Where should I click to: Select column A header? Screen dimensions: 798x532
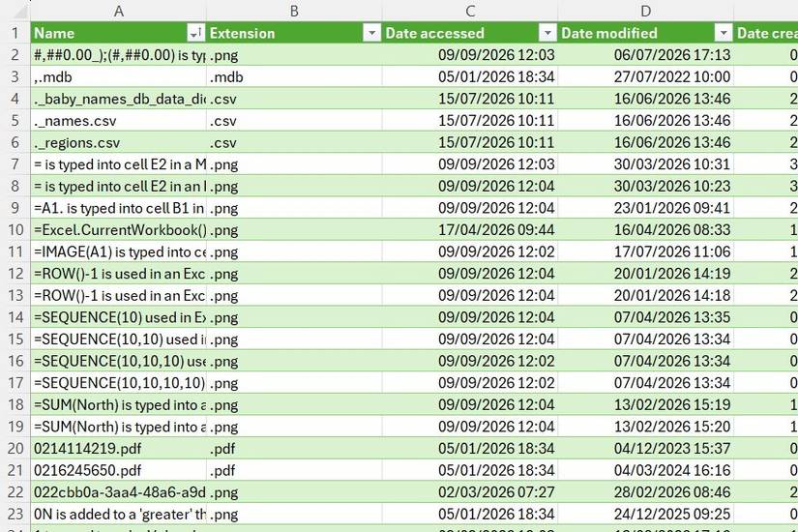pyautogui.click(x=119, y=11)
